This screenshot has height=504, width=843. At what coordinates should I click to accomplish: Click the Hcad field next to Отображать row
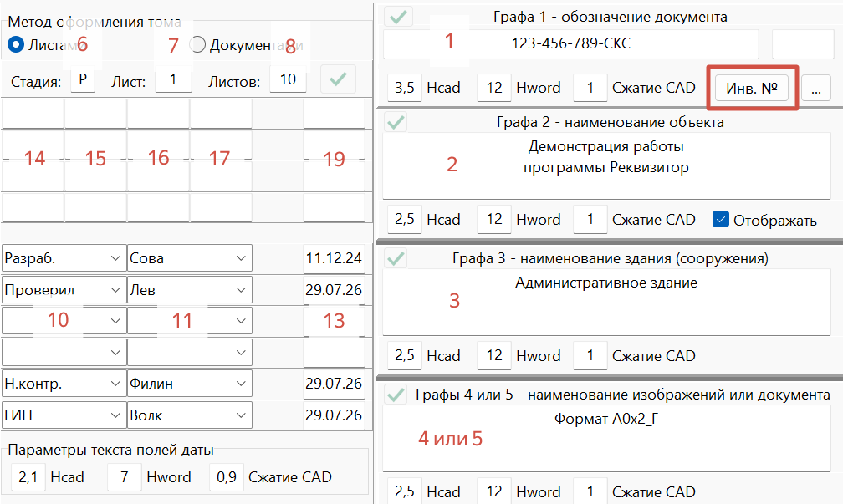tap(404, 219)
